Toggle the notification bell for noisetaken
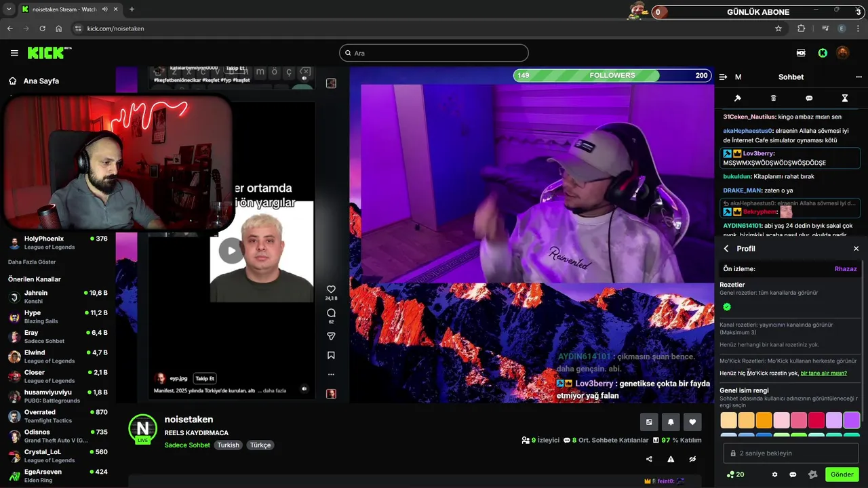 (x=671, y=422)
